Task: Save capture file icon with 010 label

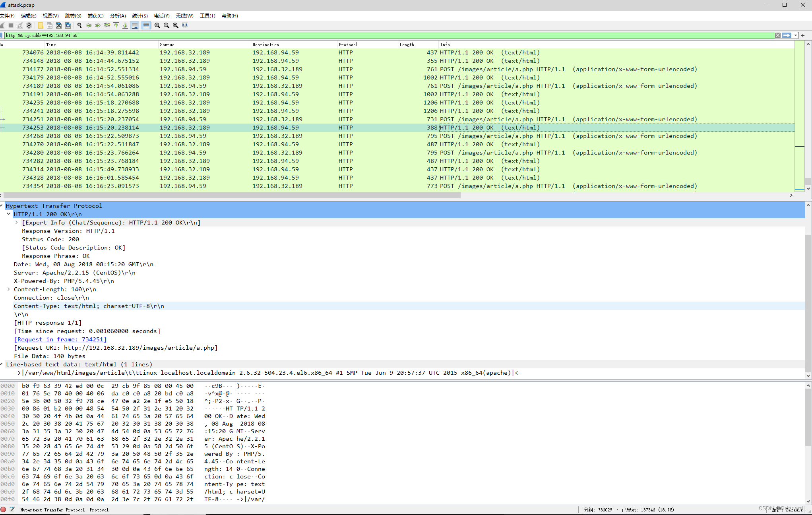Action: pos(50,25)
